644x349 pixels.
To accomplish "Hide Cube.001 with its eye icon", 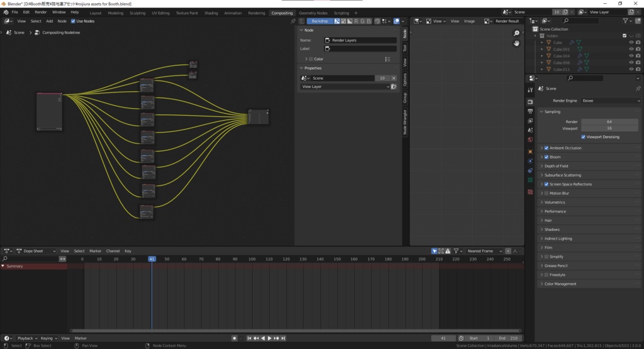I will [x=631, y=49].
